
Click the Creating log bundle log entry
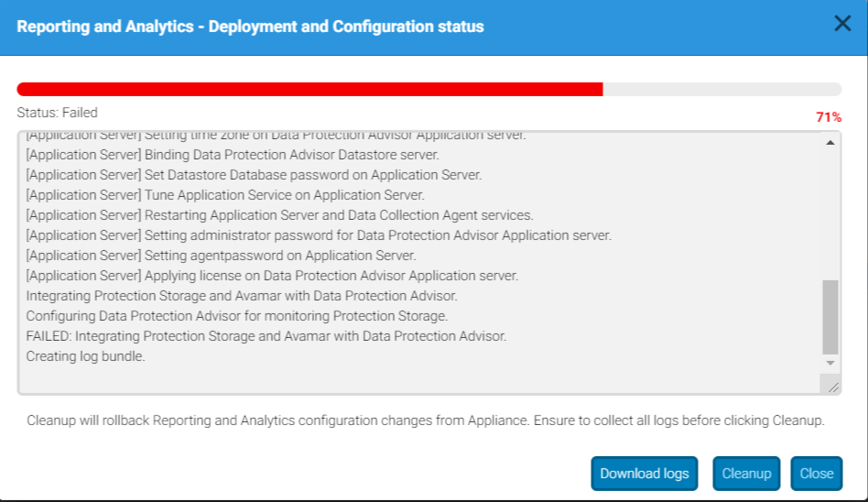[x=86, y=356]
